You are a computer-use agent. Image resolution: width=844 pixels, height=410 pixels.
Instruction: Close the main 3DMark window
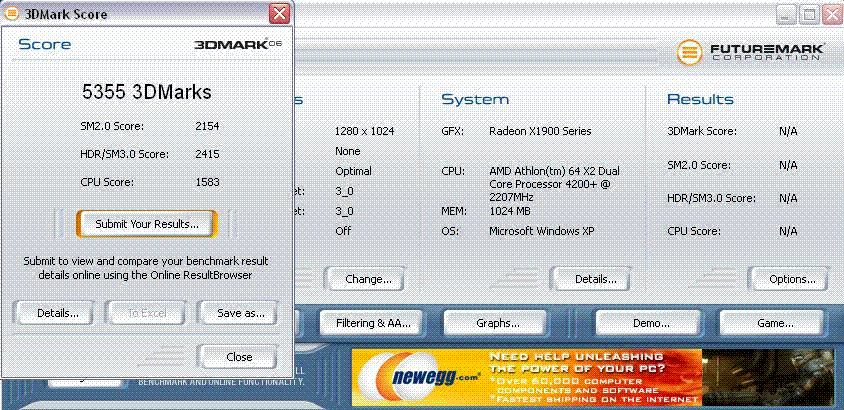832,14
